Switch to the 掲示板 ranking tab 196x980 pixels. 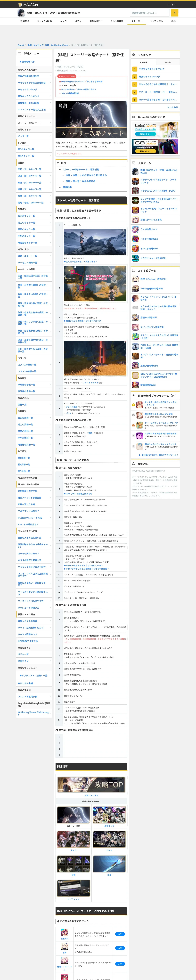tap(168, 62)
